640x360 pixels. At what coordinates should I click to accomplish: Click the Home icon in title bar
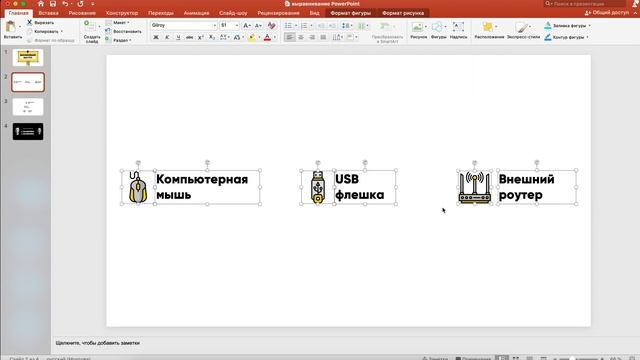[40, 4]
